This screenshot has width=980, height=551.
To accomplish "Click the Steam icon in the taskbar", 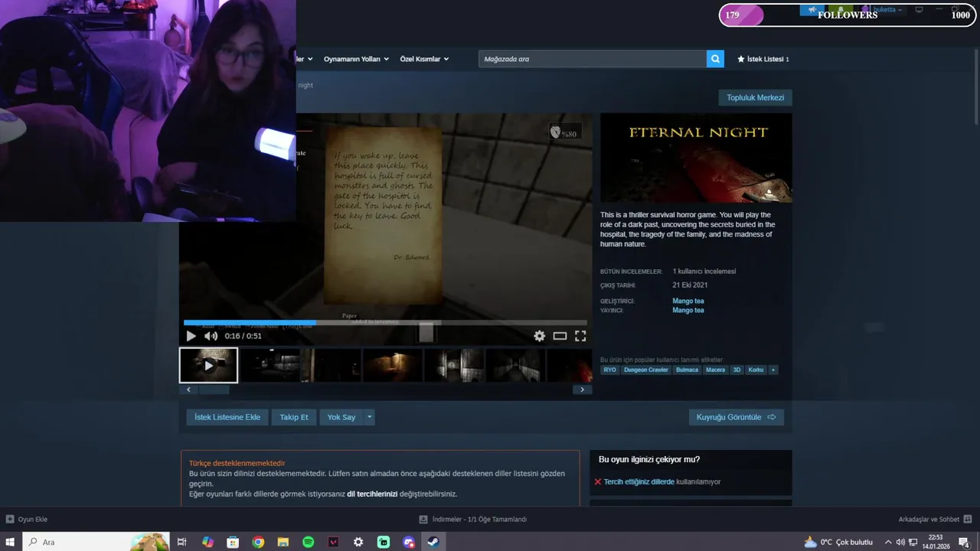I will (x=433, y=542).
